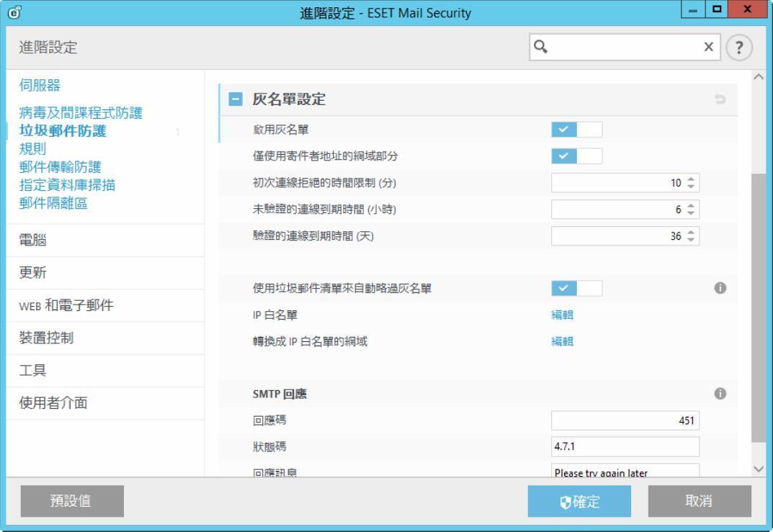Screen dimensions: 773x532
Task: Open 伺服器 category in sidebar
Action: coord(40,85)
